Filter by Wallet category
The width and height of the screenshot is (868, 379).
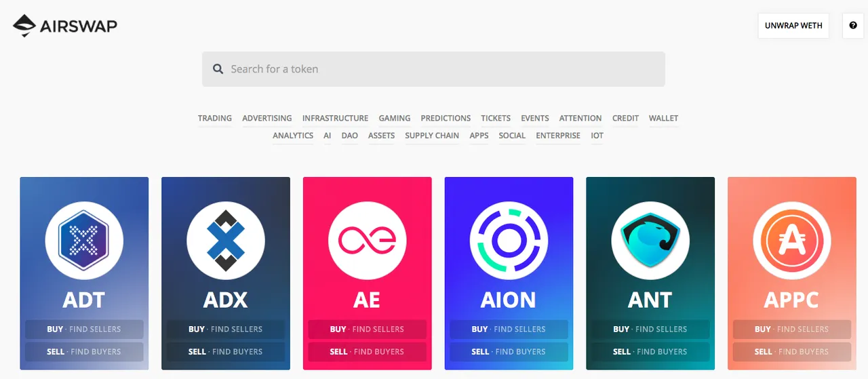click(663, 118)
